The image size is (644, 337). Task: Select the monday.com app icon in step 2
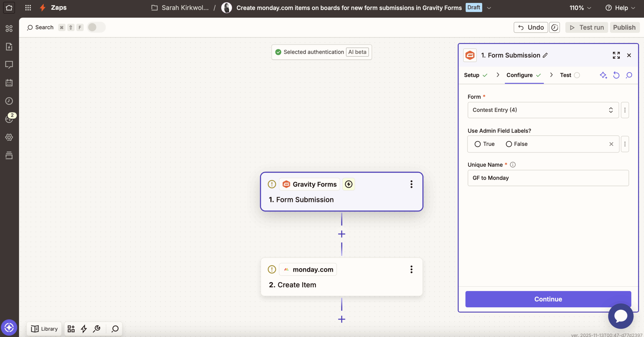click(x=286, y=269)
